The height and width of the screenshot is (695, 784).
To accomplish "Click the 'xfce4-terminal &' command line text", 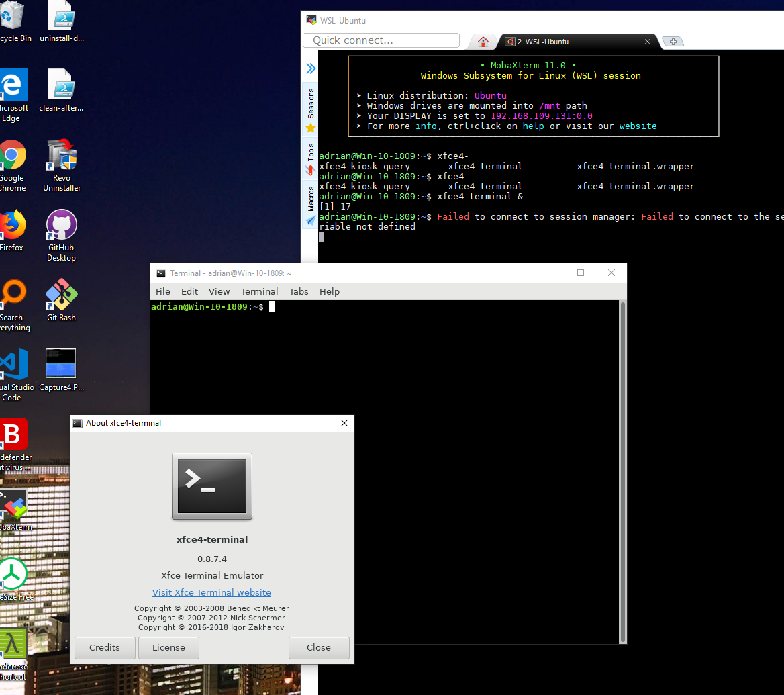I will (x=480, y=197).
